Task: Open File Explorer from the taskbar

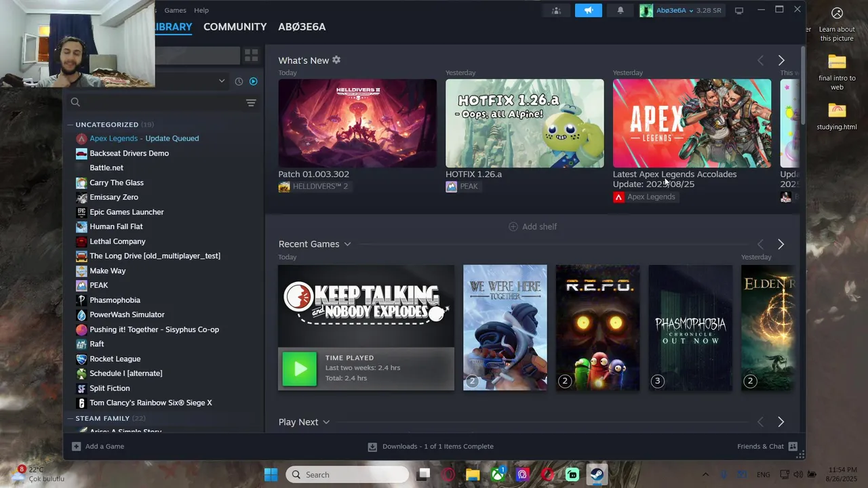Action: [x=473, y=474]
